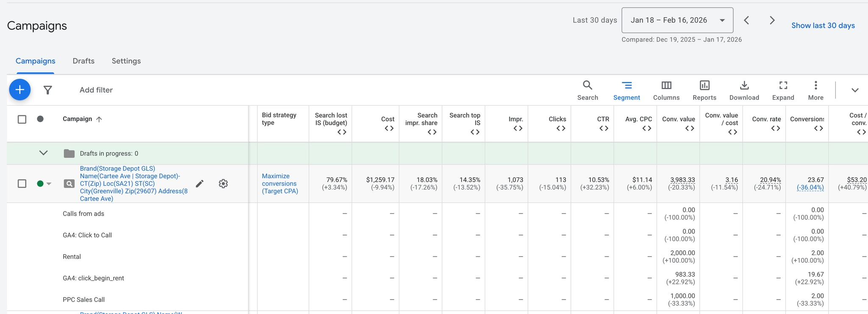Switch to the Drafts tab
Image resolution: width=868 pixels, height=314 pixels.
[x=83, y=61]
